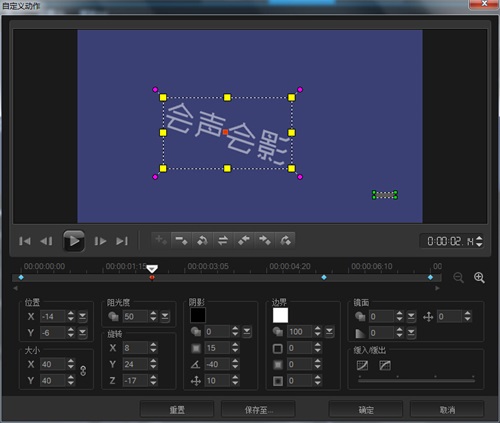The height and width of the screenshot is (423, 500).
Task: Adjust position X stepper arrows
Action: click(71, 316)
